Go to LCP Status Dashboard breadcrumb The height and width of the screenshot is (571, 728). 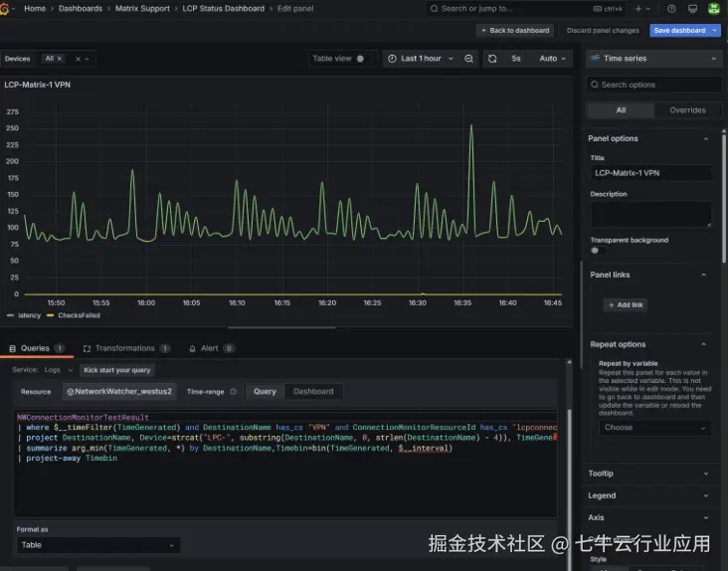[224, 8]
